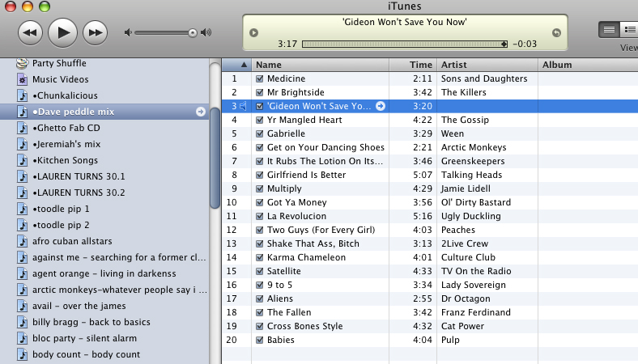Uncheck the Multiply song checkbox
The image size is (638, 364).
click(x=260, y=188)
